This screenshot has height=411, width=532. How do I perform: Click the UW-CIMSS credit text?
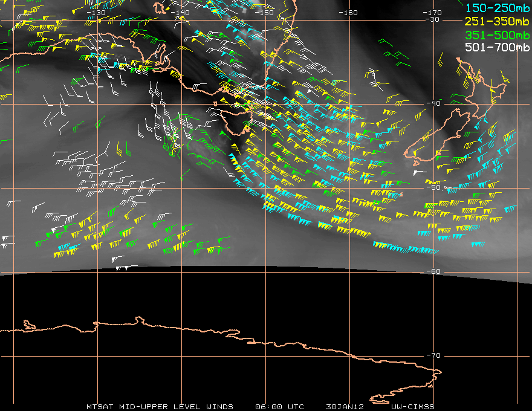412,407
